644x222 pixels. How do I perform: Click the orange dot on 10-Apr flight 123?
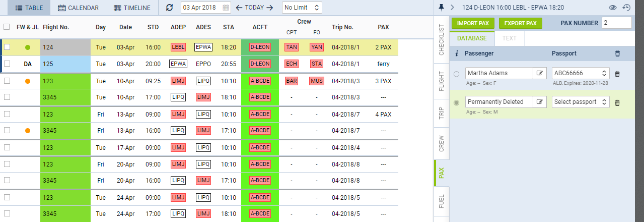pos(28,81)
